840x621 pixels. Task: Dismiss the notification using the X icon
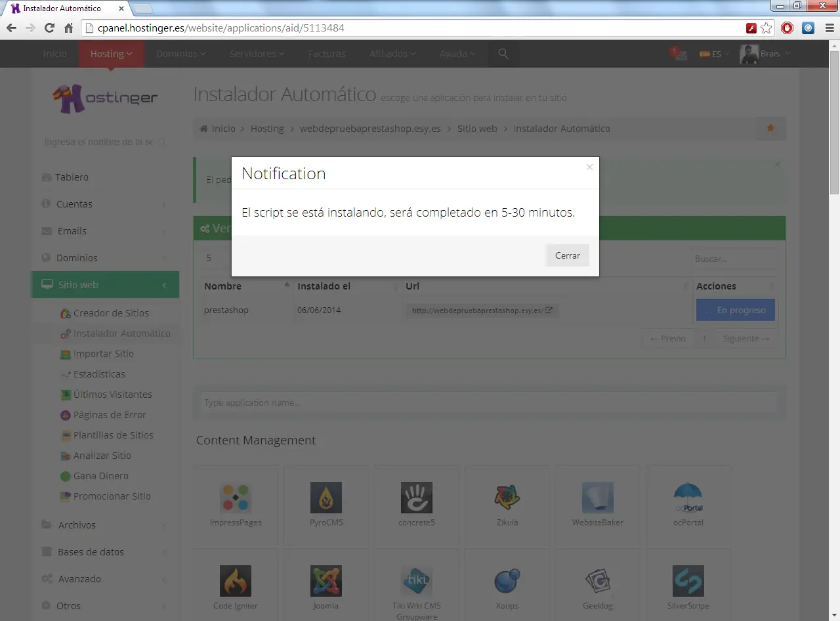click(x=589, y=167)
